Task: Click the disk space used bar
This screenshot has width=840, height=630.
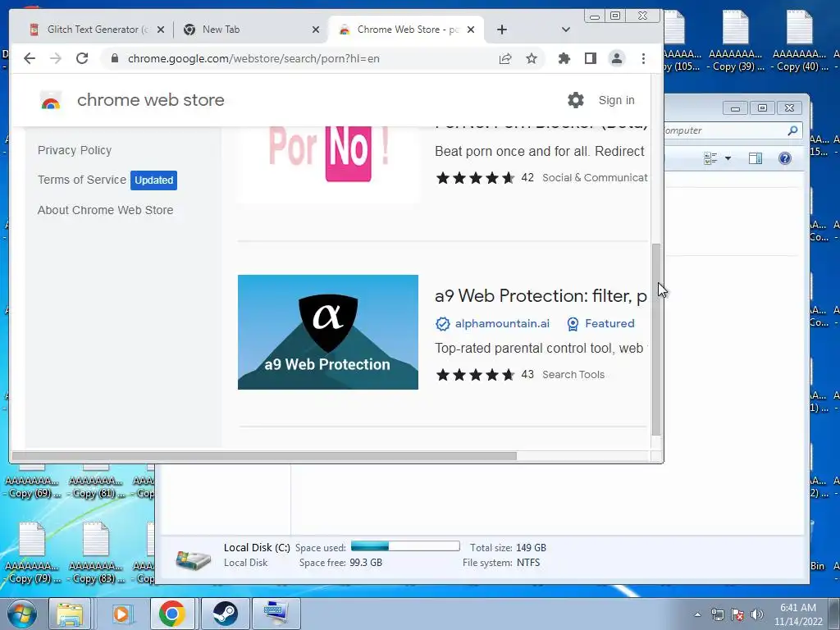Action: 405,546
